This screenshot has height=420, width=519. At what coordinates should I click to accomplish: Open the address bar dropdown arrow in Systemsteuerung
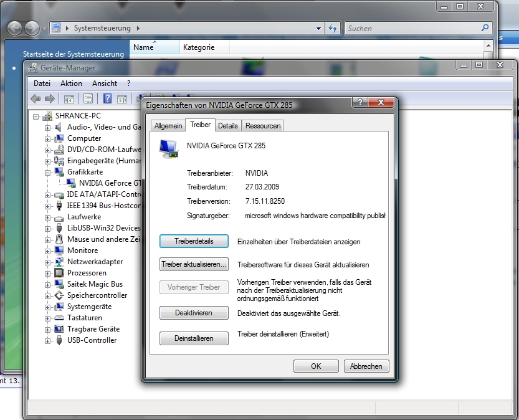[x=318, y=29]
